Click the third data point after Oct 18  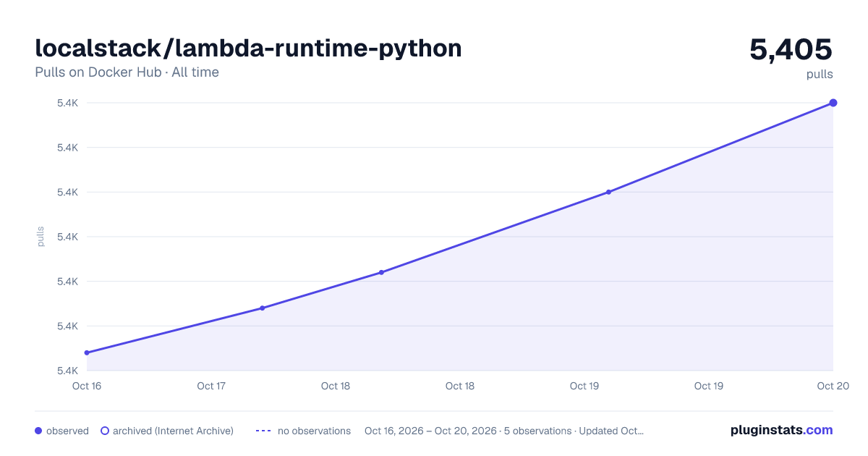tap(381, 272)
